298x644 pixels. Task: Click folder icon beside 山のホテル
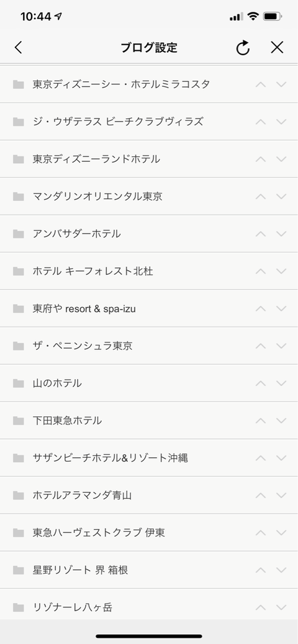pyautogui.click(x=19, y=383)
